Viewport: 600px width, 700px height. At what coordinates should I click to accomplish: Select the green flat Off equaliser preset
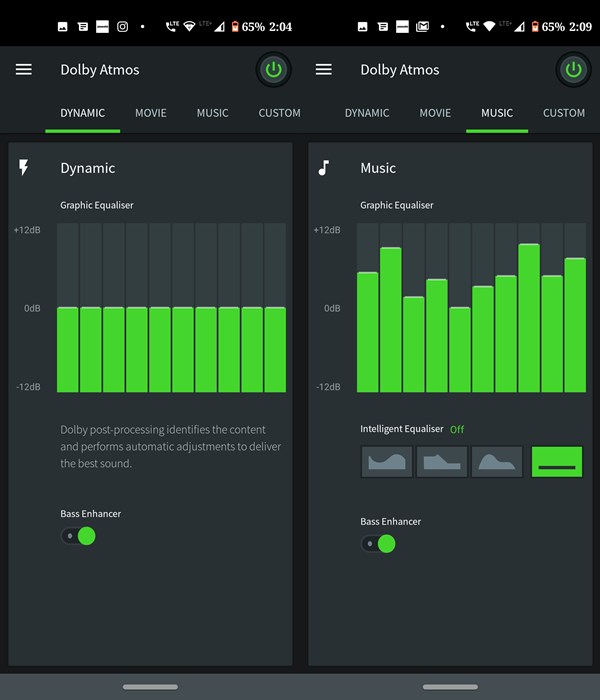[557, 462]
